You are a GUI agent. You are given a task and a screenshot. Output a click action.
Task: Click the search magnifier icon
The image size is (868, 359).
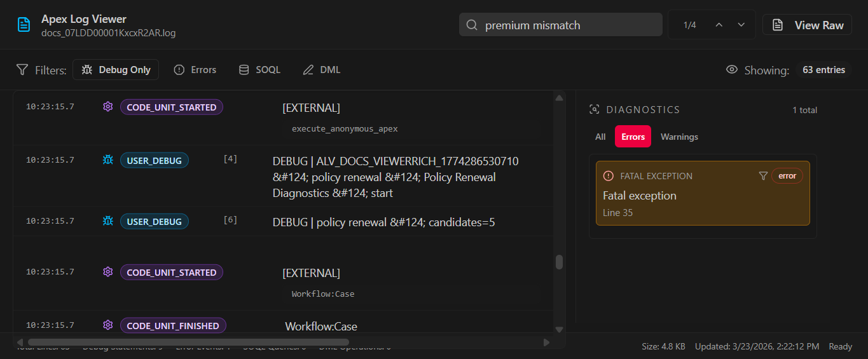(x=472, y=25)
